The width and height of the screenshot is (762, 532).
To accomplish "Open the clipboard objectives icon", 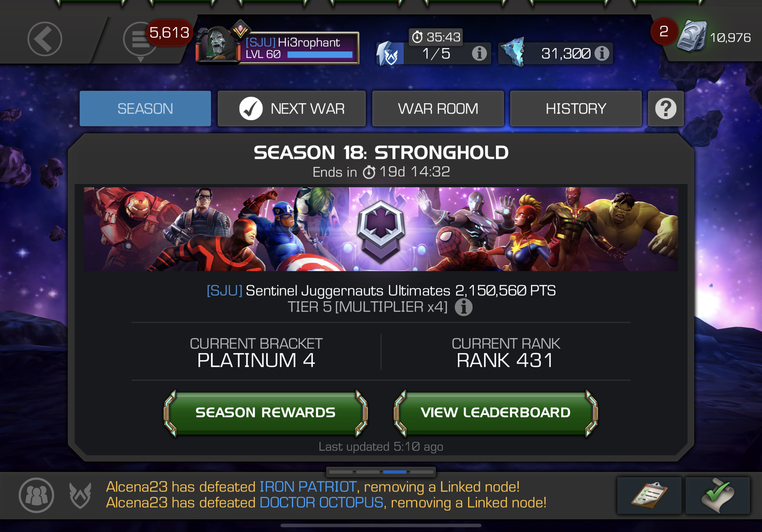I will point(649,496).
